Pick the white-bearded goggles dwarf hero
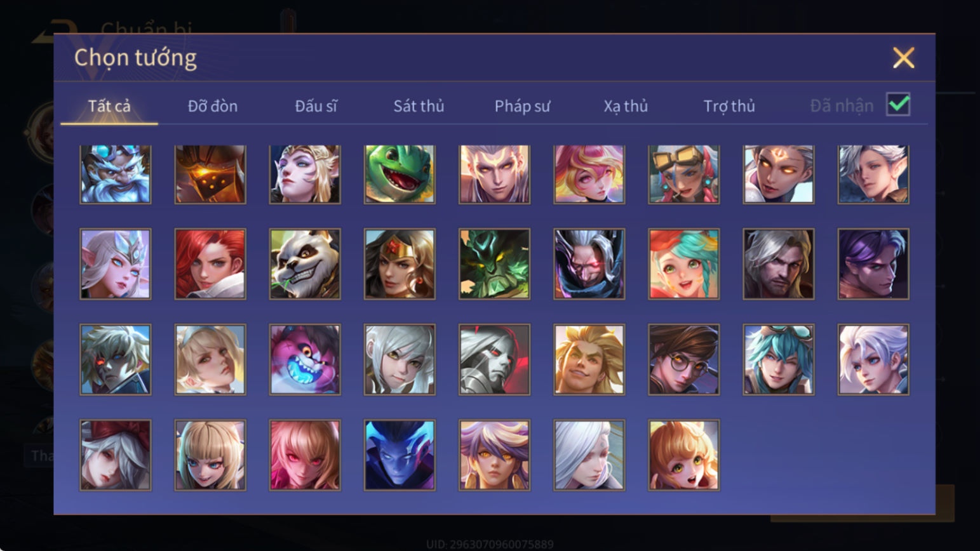The width and height of the screenshot is (980, 551). [x=116, y=174]
